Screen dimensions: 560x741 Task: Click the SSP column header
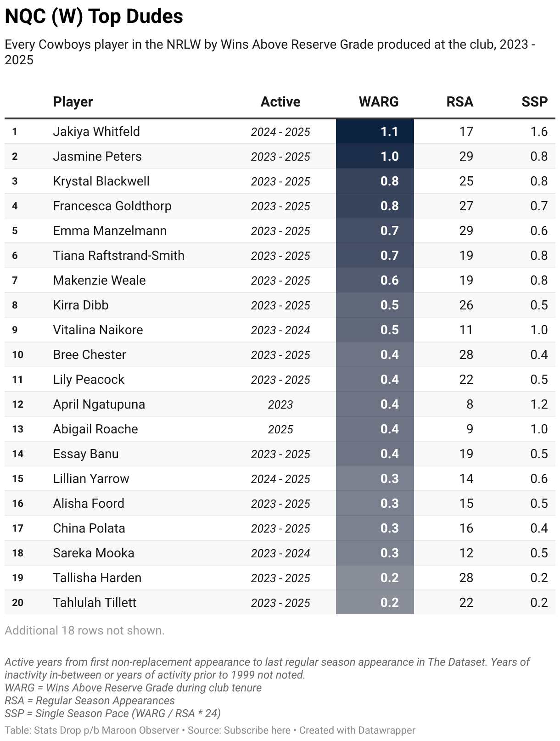(x=535, y=102)
